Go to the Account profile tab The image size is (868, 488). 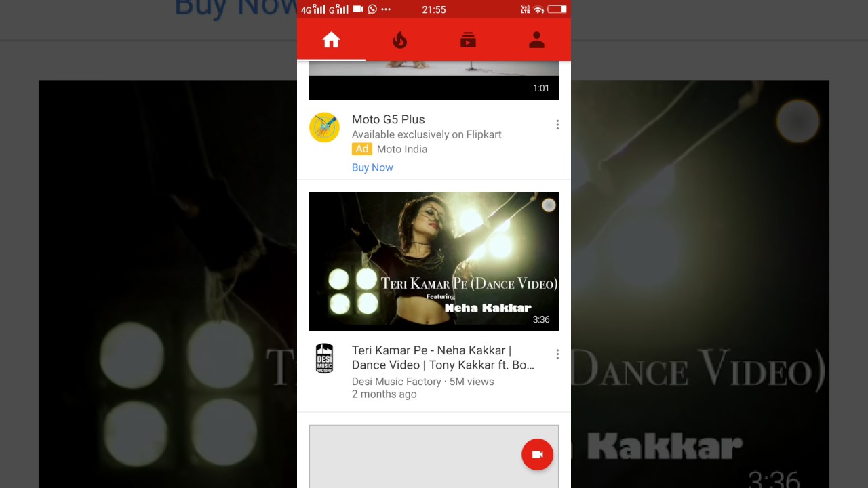point(536,41)
